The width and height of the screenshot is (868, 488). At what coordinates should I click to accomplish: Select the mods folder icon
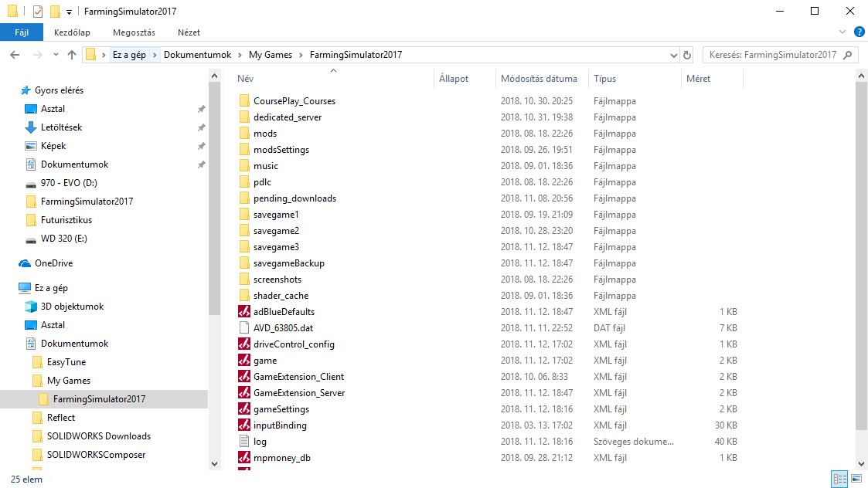(x=244, y=134)
